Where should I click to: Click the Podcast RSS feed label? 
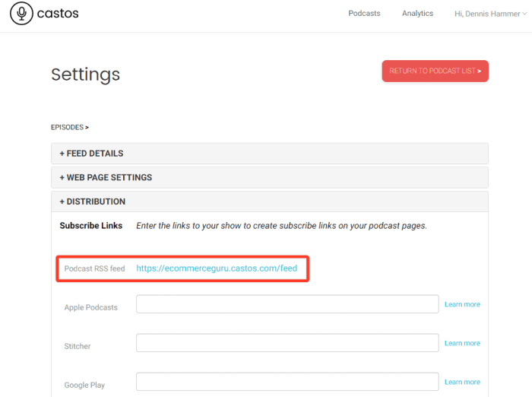(x=95, y=268)
